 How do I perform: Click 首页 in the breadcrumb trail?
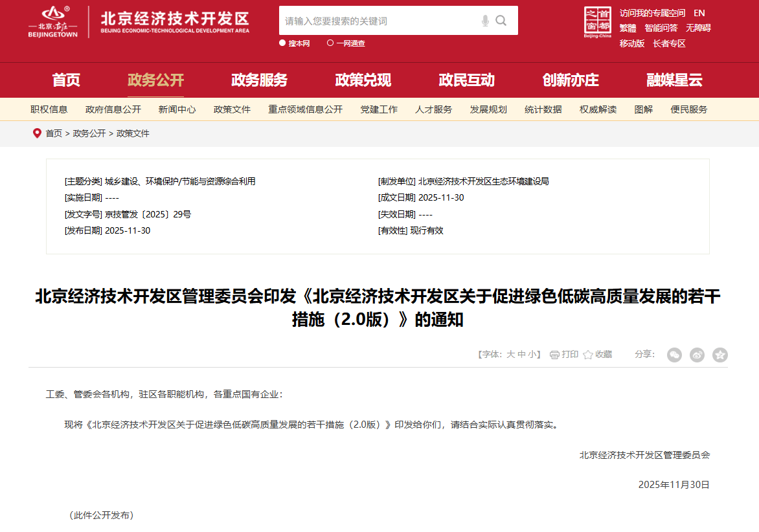(x=54, y=133)
